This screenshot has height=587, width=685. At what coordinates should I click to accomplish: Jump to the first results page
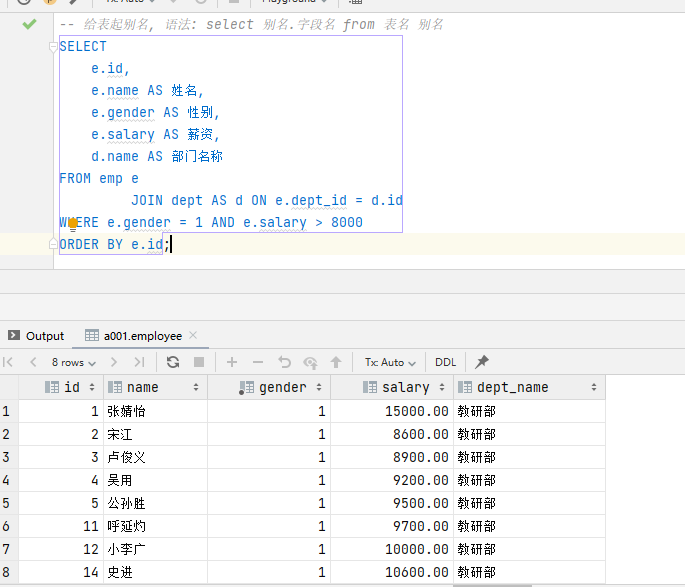pyautogui.click(x=9, y=362)
